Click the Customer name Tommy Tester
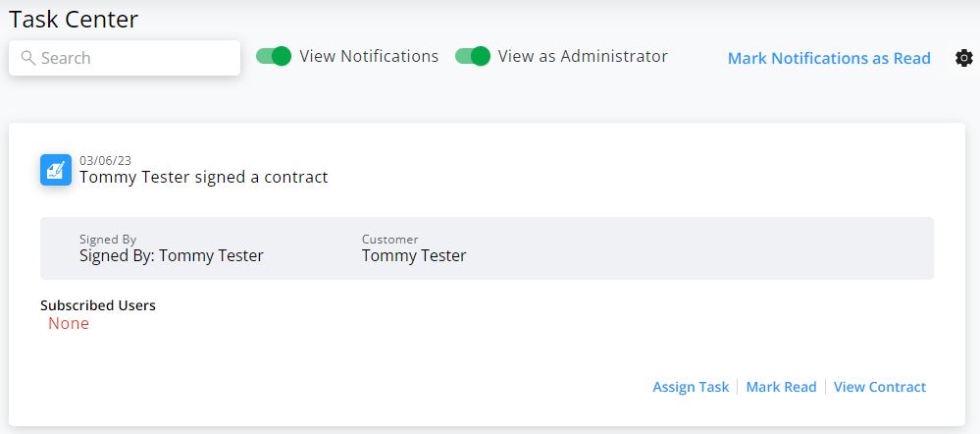Screen dimensions: 980x434 coord(413,256)
